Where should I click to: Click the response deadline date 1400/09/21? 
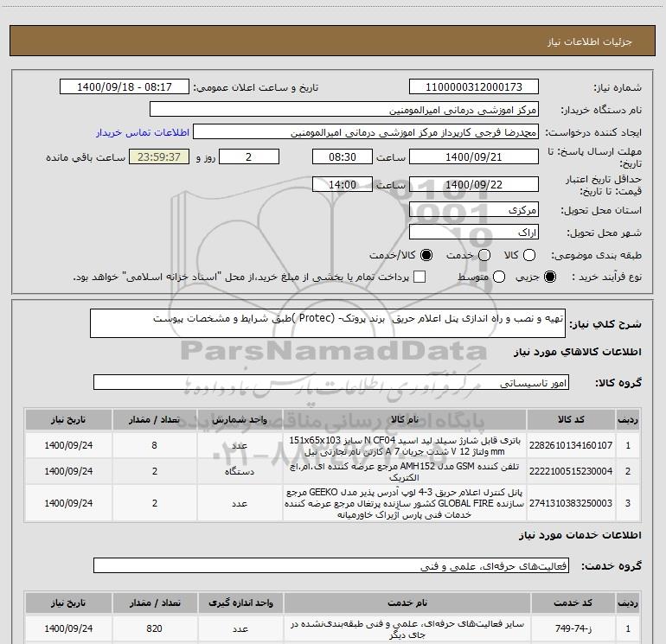(x=474, y=156)
